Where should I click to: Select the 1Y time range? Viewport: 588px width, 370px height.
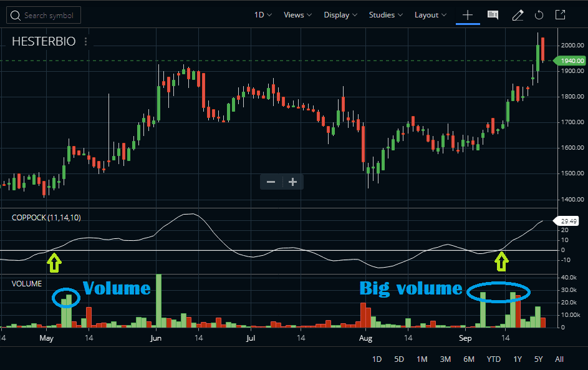click(518, 359)
